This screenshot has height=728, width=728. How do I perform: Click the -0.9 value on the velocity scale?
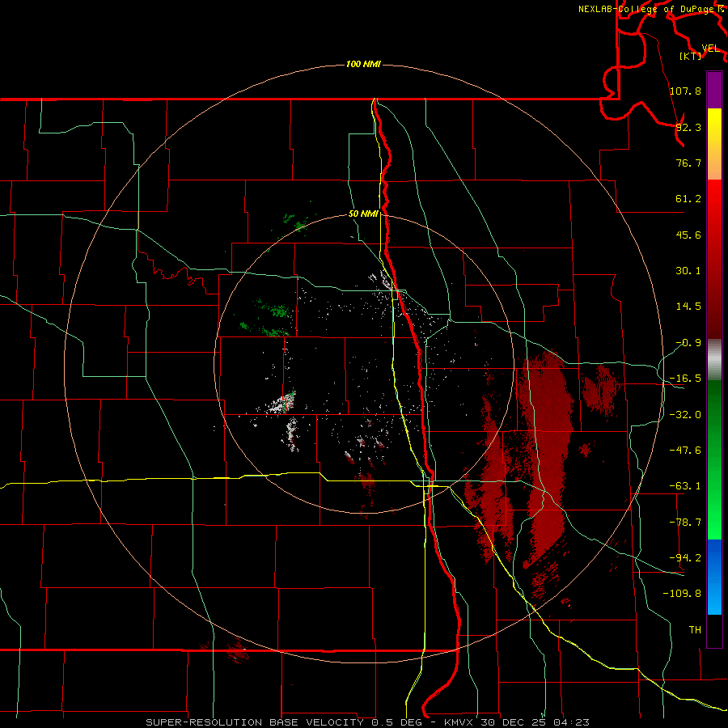[688, 343]
